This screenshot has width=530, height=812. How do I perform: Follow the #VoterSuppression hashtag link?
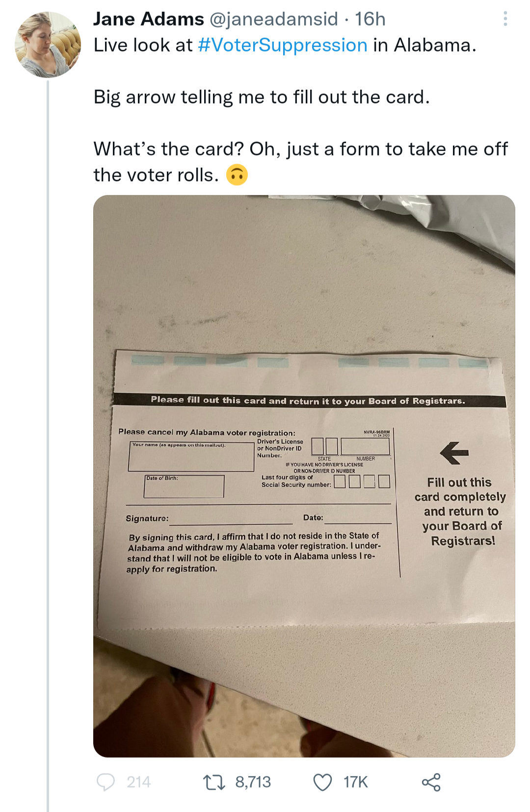[283, 45]
